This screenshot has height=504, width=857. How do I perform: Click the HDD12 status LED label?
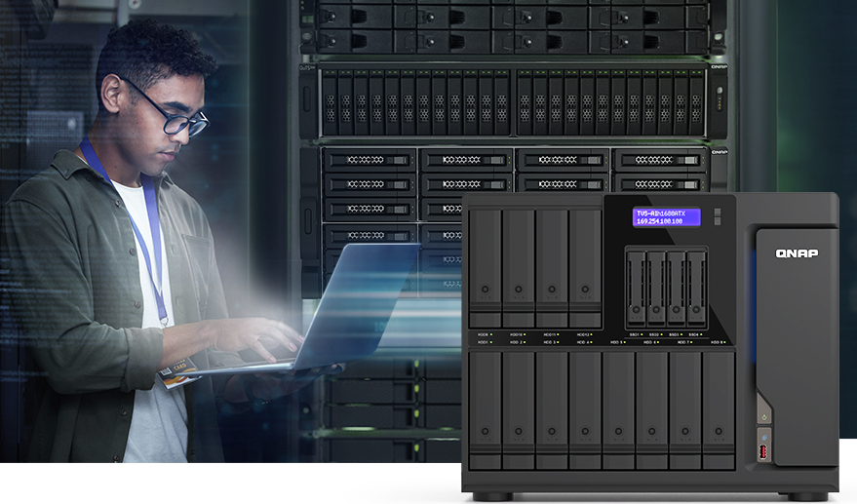click(585, 334)
